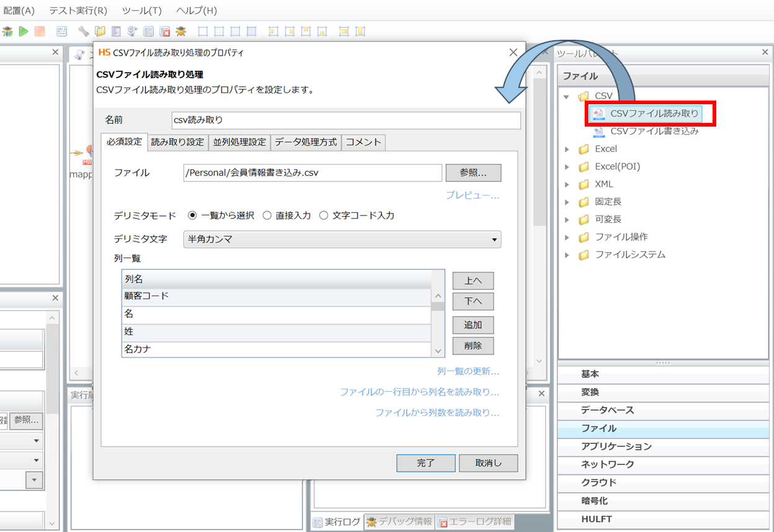Screen dimensions: 774x532
Task: Click the green run script icon
Action: pyautogui.click(x=24, y=31)
